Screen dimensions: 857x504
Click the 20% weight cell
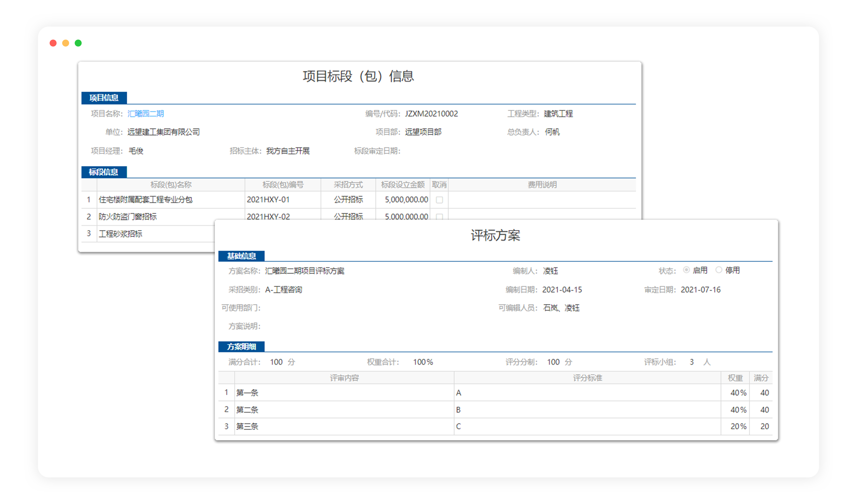pyautogui.click(x=735, y=426)
